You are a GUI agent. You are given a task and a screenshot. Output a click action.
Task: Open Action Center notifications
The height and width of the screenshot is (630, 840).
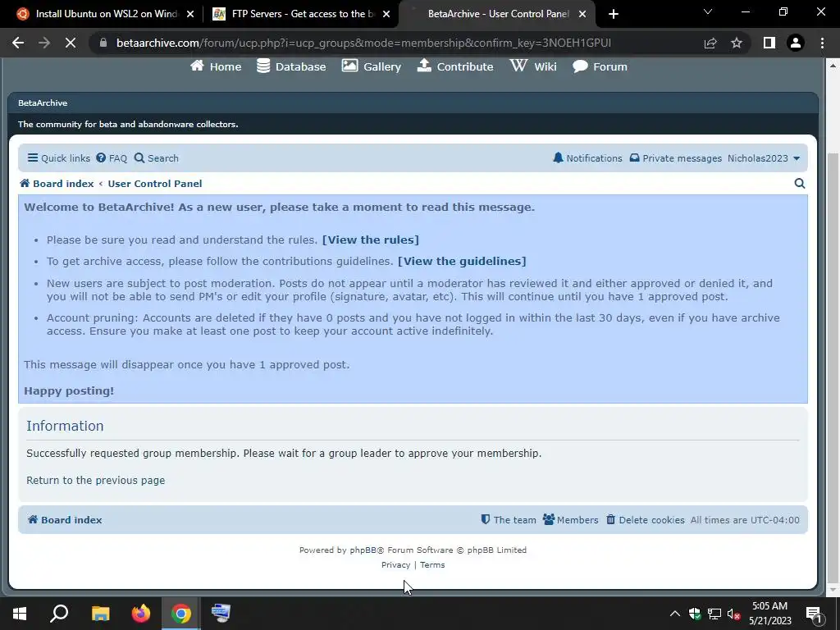813,614
